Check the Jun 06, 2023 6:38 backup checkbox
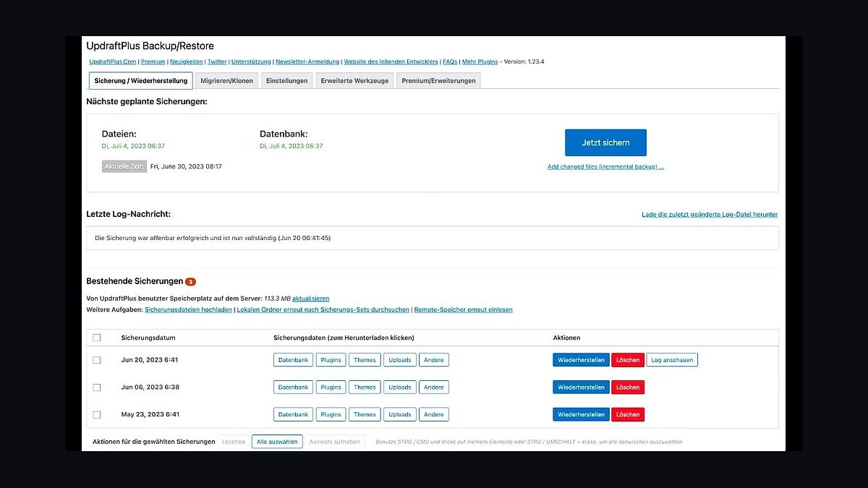This screenshot has height=488, width=868. tap(97, 388)
